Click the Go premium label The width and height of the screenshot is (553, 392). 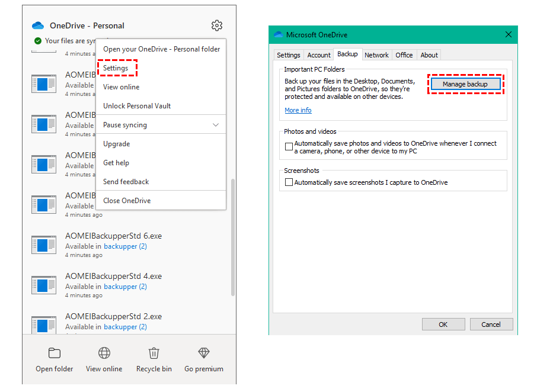204,369
